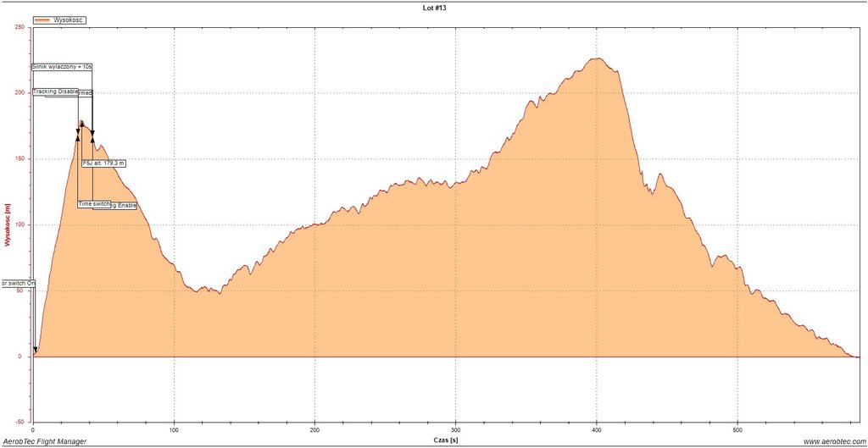Click the highest altitude peak near 400 s
Viewport: 868px width, 448px height.
(x=598, y=58)
